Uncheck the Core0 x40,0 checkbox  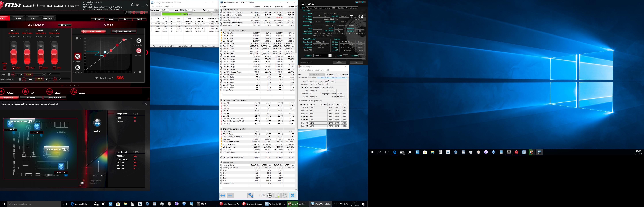(14, 68)
